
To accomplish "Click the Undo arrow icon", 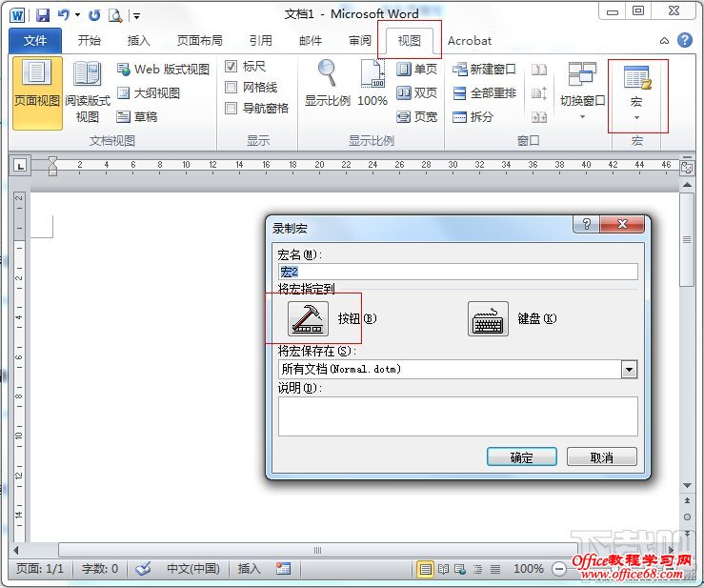I will [x=64, y=15].
